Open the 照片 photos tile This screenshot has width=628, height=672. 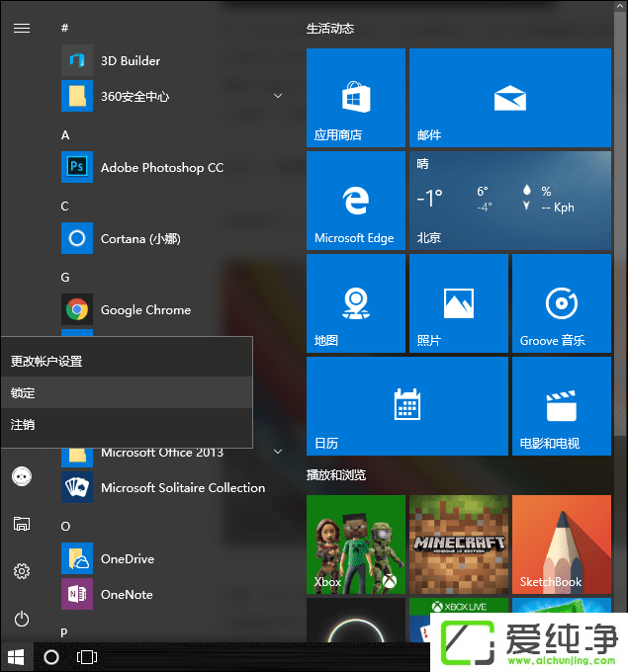pos(459,303)
